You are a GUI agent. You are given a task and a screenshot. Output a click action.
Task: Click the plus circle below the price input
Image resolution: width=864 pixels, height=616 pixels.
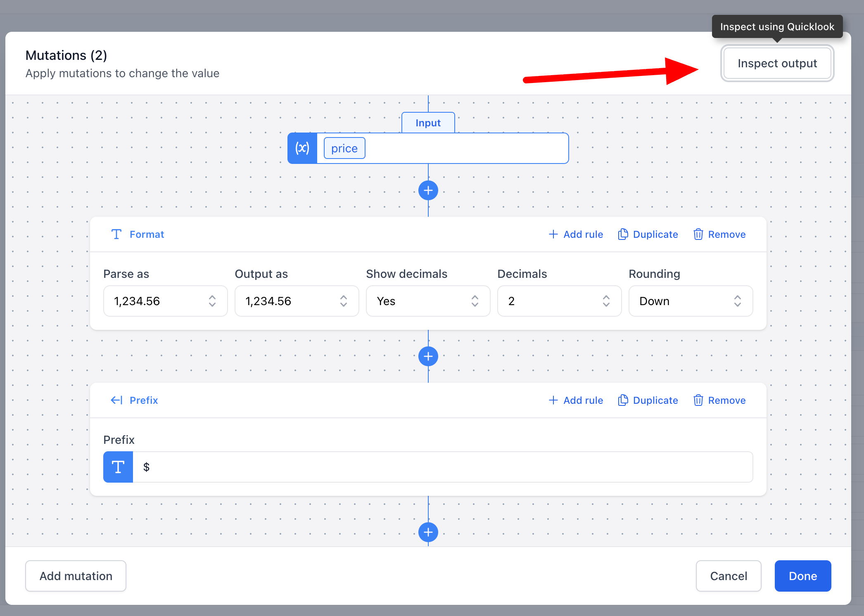(x=428, y=190)
